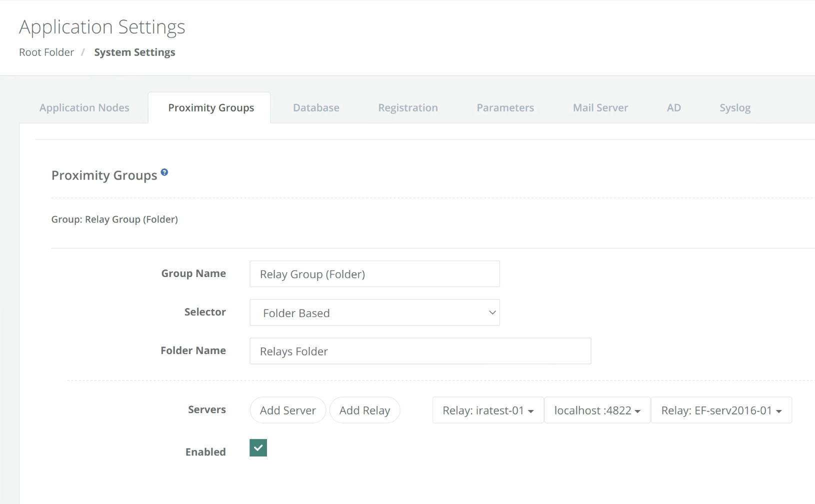Image resolution: width=815 pixels, height=504 pixels.
Task: Open the Selector dropdown
Action: [374, 312]
